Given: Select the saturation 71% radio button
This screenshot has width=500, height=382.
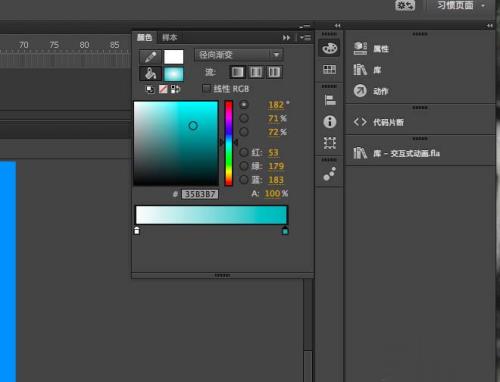Looking at the screenshot, I should point(244,118).
